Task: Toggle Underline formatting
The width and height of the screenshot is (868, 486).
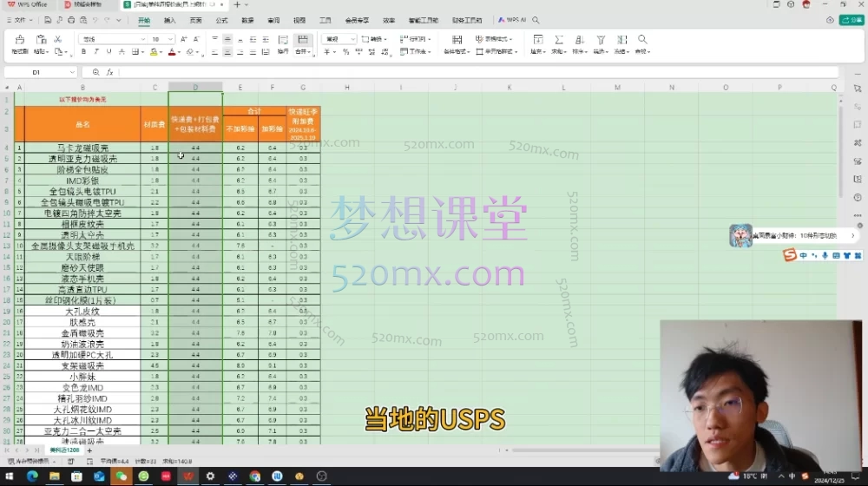Action: click(109, 51)
